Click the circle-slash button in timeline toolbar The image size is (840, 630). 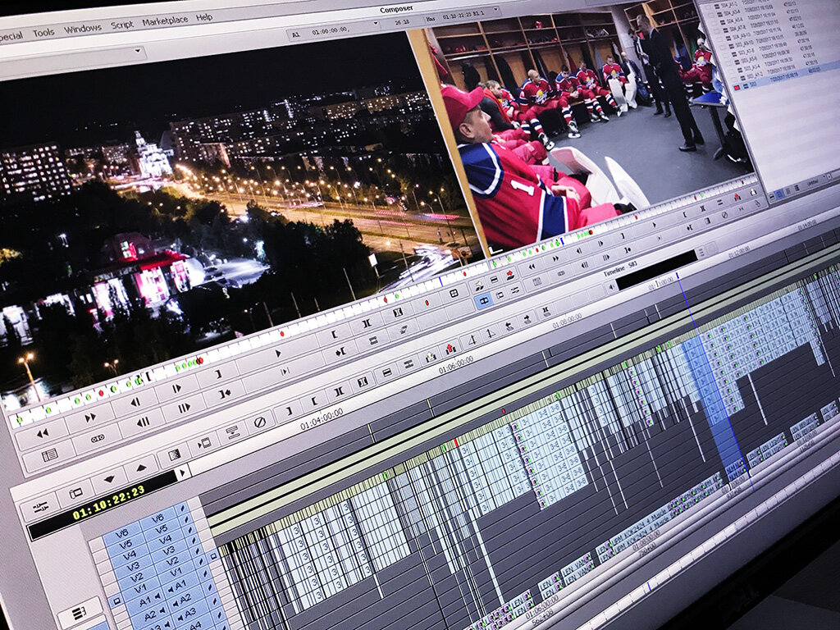point(260,422)
